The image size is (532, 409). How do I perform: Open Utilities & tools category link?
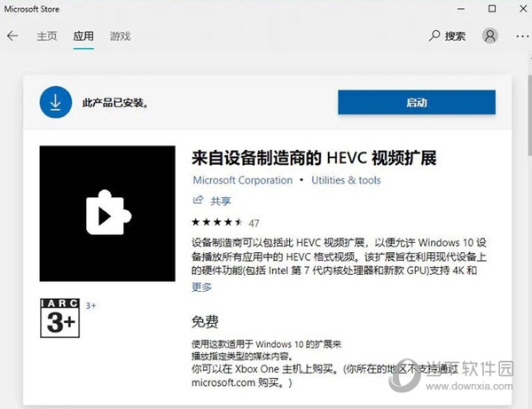pos(346,180)
